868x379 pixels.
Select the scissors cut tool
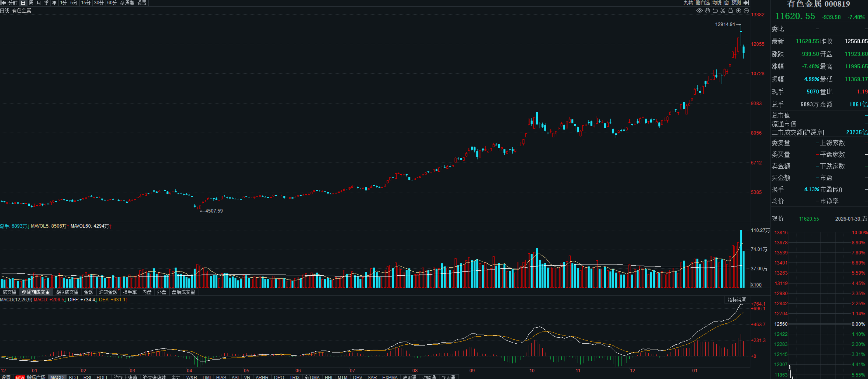point(723,11)
